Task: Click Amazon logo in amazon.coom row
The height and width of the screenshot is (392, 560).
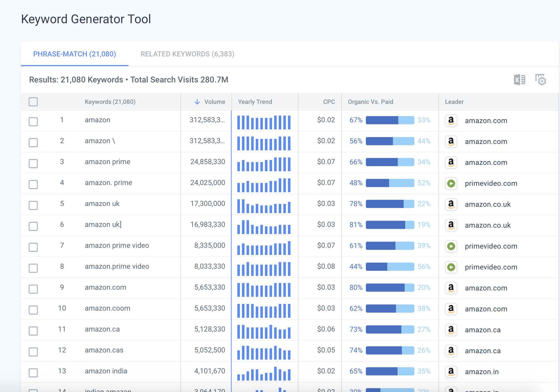Action: click(x=451, y=309)
